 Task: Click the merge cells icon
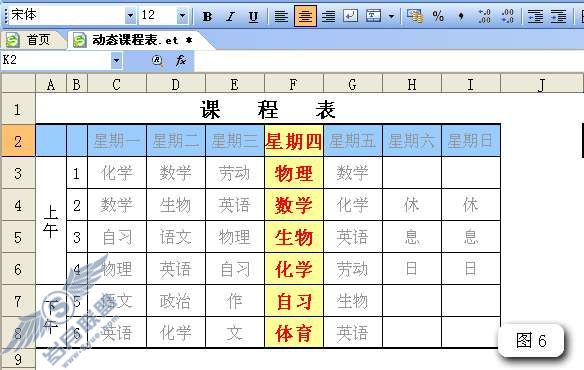[x=374, y=16]
